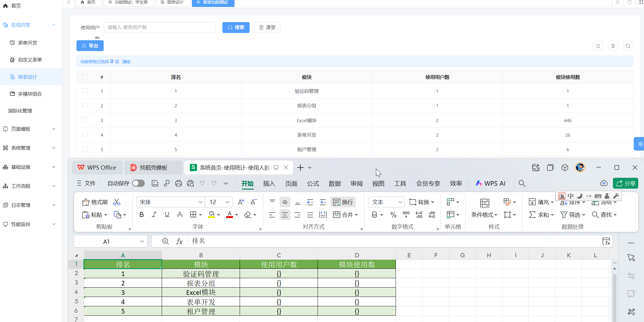Click the blue 搜索 search button

236,28
